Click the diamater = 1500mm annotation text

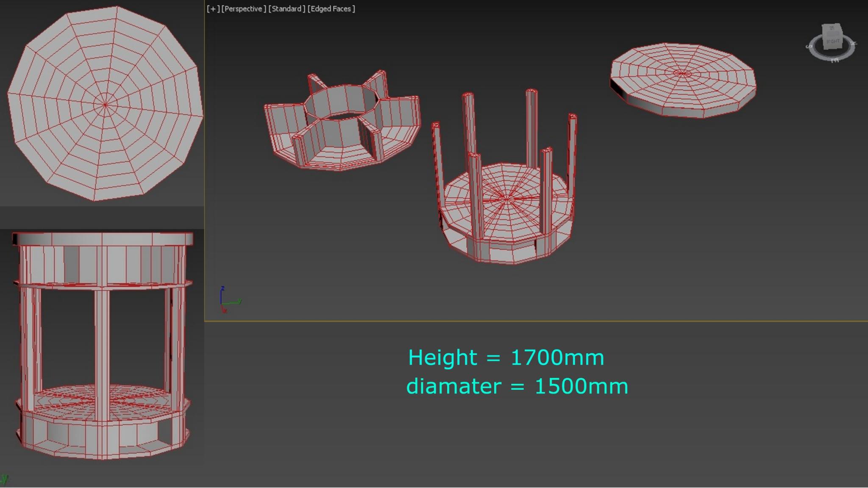click(x=517, y=386)
